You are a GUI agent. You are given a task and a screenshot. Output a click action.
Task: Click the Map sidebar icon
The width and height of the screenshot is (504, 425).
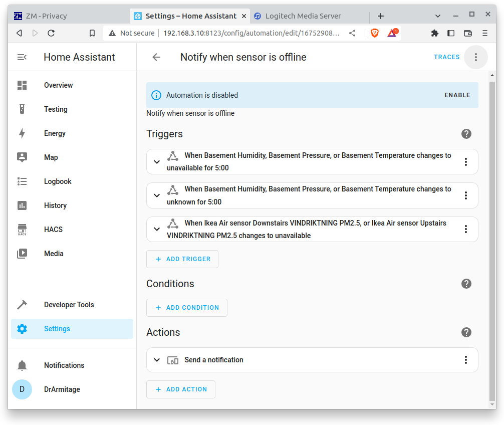tap(22, 157)
